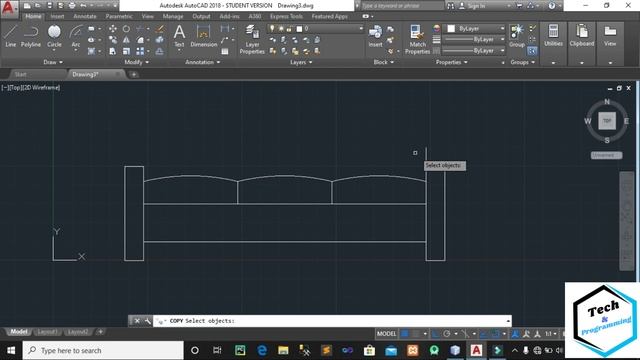Toggle MODEL space button in status bar
The image size is (640, 360).
(x=386, y=334)
